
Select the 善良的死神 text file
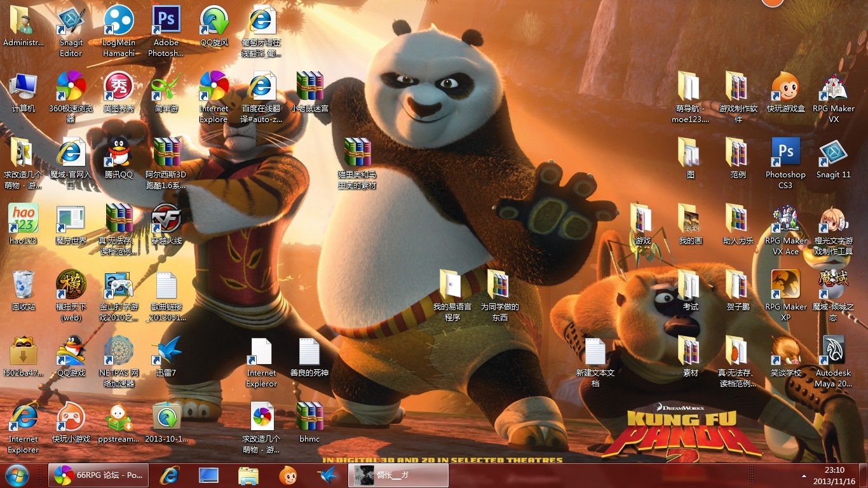309,357
